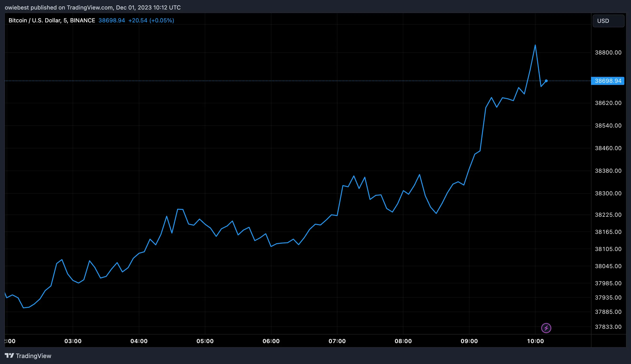Click the 38698.94 price value in the legend
The image size is (631, 364).
(x=112, y=20)
